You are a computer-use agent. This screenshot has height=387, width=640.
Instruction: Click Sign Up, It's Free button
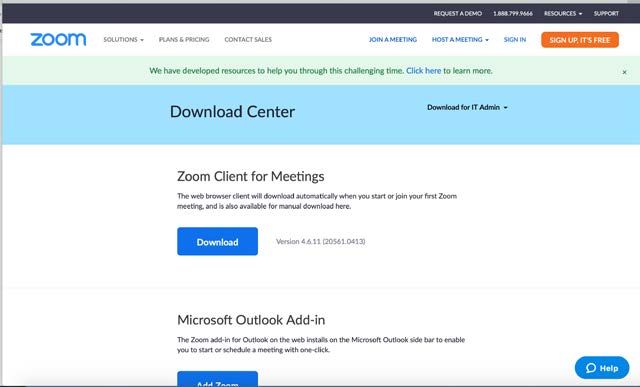pyautogui.click(x=580, y=40)
